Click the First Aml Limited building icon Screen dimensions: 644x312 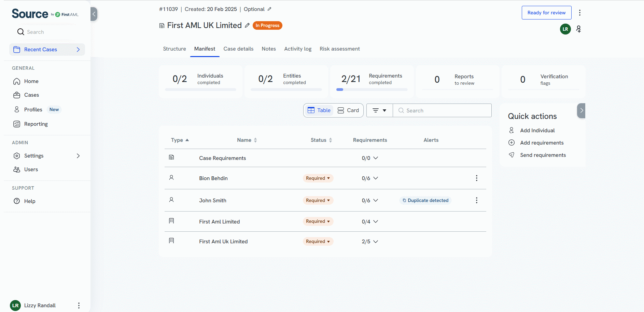[171, 221]
